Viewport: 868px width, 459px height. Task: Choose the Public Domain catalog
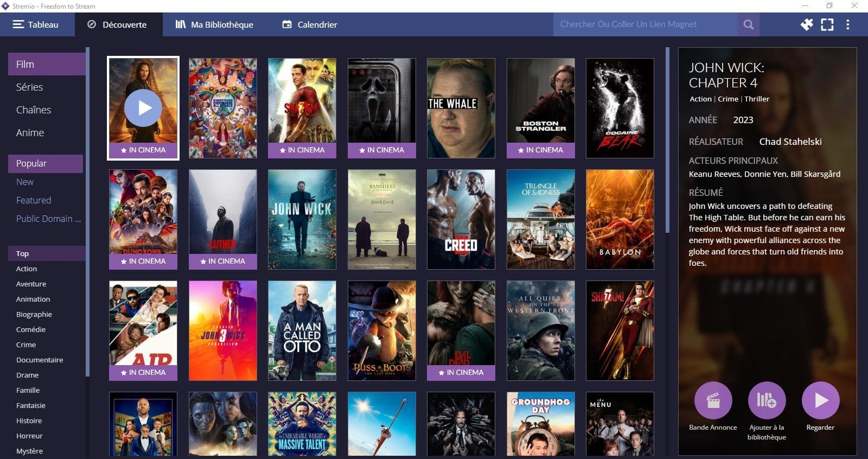pos(46,219)
